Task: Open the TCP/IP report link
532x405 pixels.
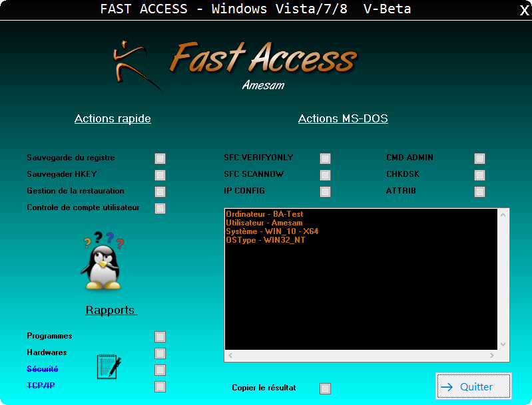Action: [41, 386]
